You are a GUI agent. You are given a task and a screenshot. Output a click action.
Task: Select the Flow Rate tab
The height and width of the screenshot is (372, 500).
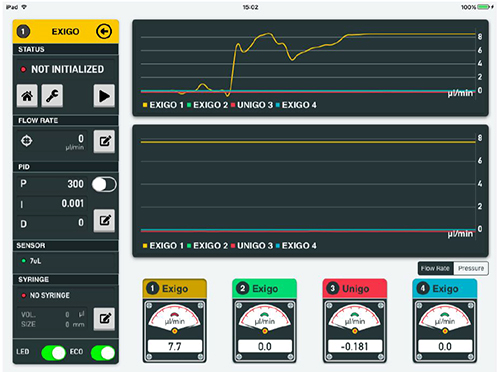[435, 268]
